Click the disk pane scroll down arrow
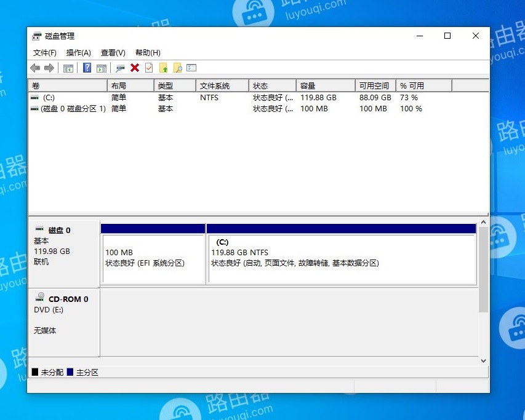This screenshot has height=420, width=525. point(483,361)
